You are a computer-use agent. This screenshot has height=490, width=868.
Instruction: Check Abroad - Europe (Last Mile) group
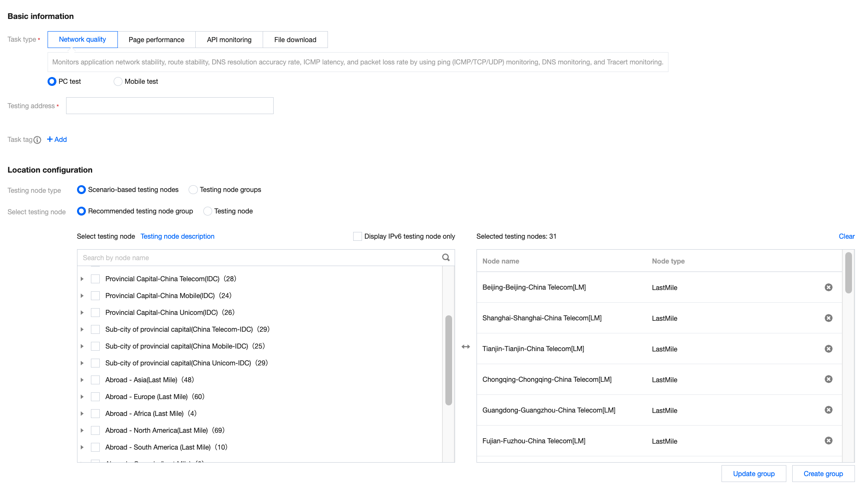click(96, 397)
